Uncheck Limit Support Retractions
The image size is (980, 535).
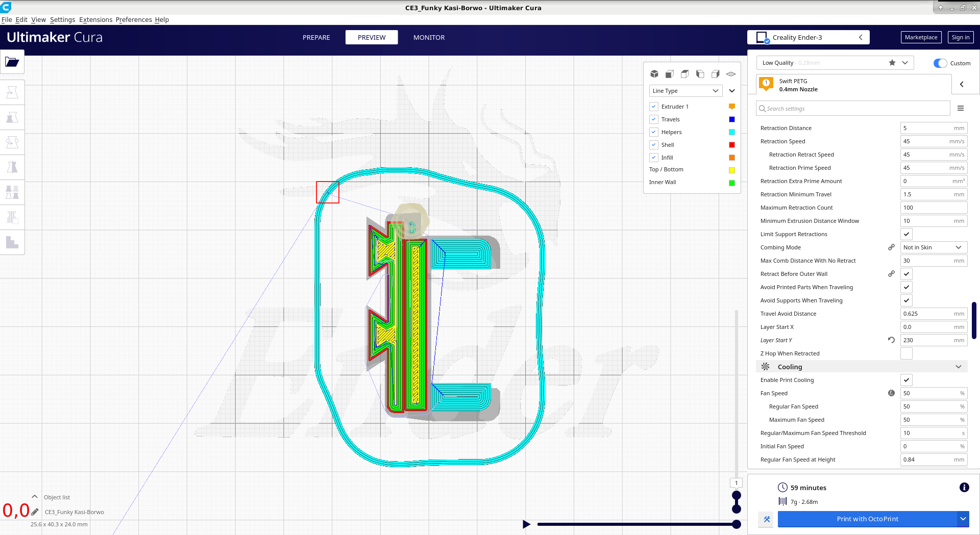(906, 234)
